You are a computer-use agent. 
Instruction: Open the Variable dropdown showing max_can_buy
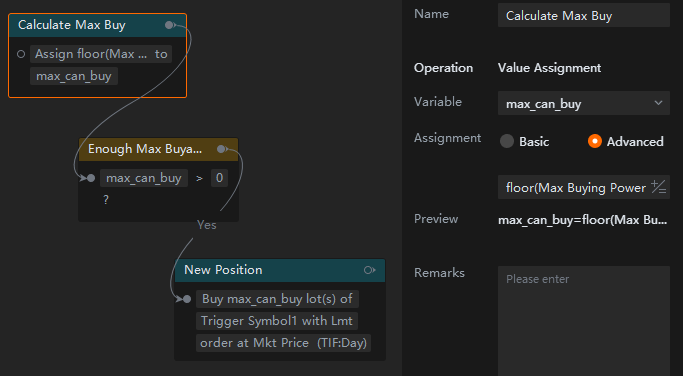(x=584, y=103)
